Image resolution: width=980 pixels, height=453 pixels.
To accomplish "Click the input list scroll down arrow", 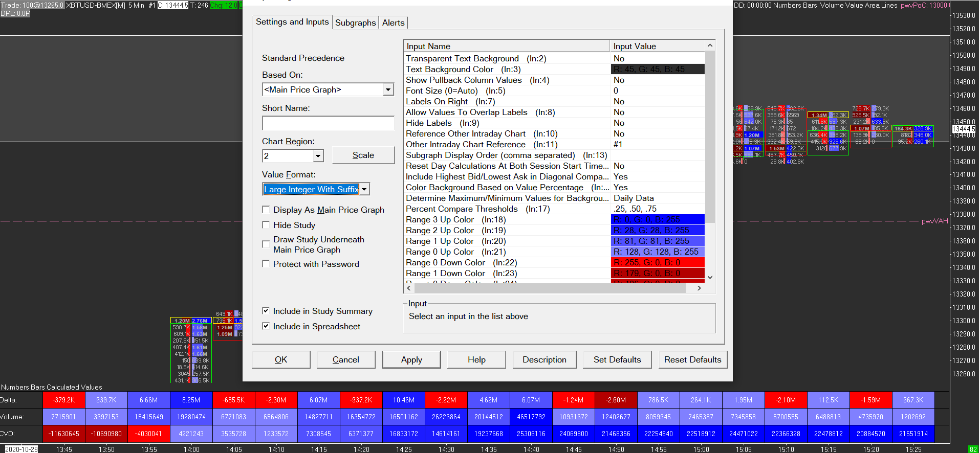I will [x=710, y=277].
